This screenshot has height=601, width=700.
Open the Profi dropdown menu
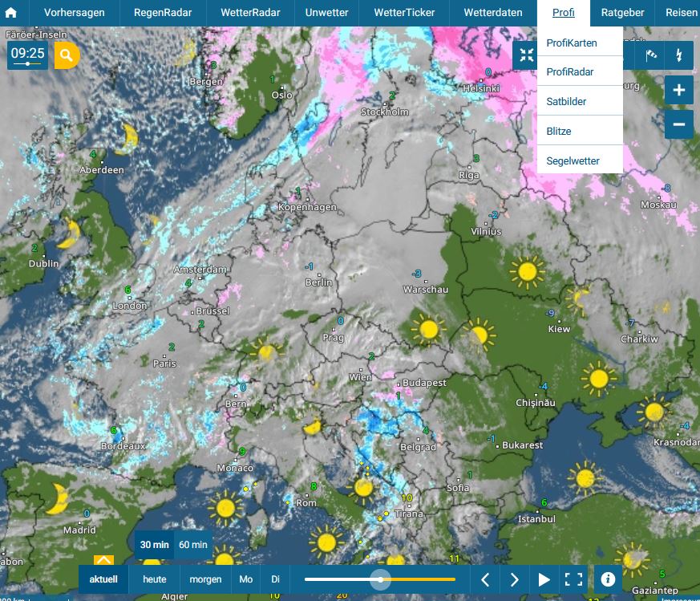(564, 13)
